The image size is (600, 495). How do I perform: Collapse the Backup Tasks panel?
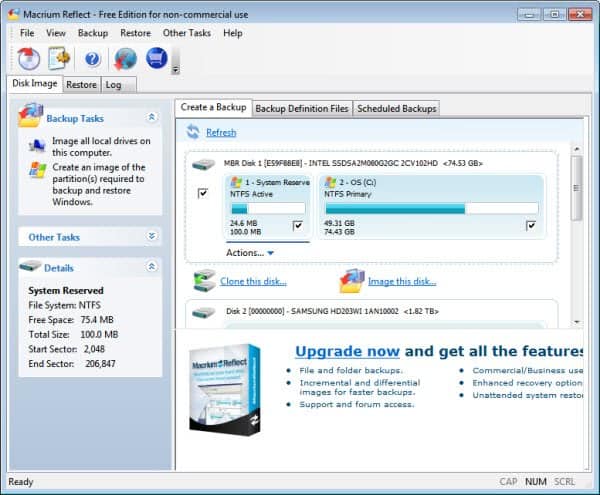(x=152, y=117)
